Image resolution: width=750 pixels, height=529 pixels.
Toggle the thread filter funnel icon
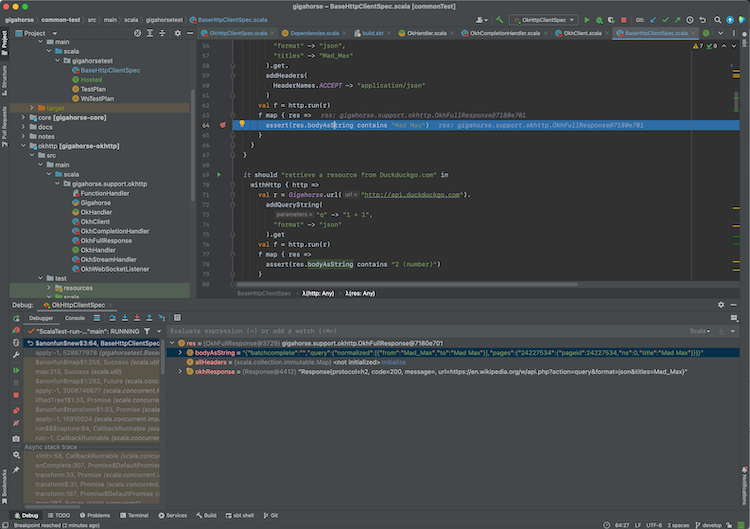[147, 330]
